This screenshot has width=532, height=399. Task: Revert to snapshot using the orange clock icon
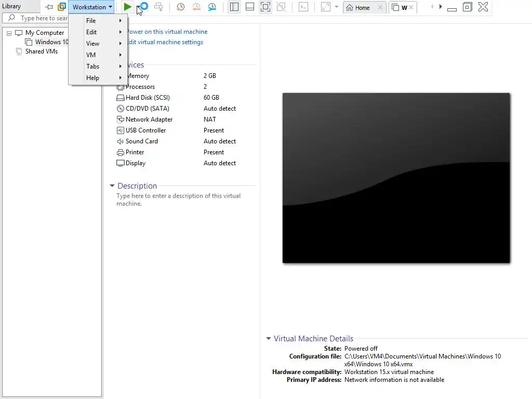coord(196,7)
